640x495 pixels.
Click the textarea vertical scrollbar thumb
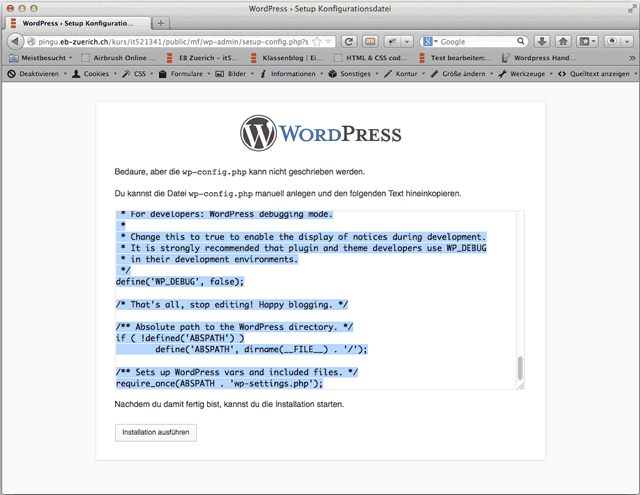click(520, 367)
